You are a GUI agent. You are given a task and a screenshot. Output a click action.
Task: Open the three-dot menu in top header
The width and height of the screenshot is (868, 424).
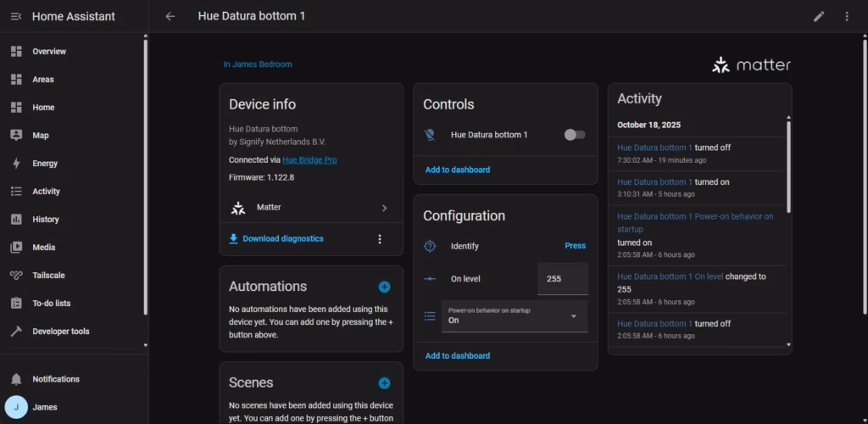click(846, 16)
